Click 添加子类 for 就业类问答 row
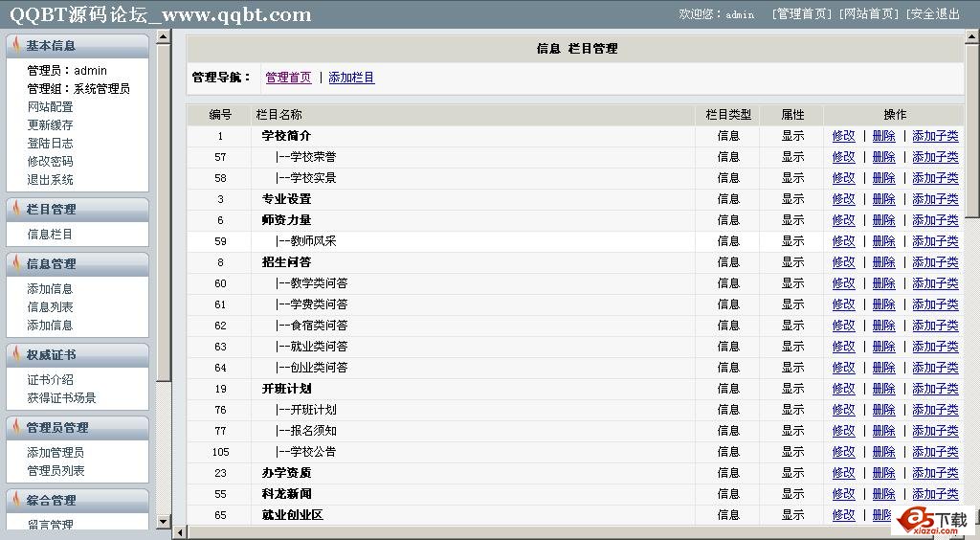This screenshot has width=980, height=540. (x=935, y=347)
